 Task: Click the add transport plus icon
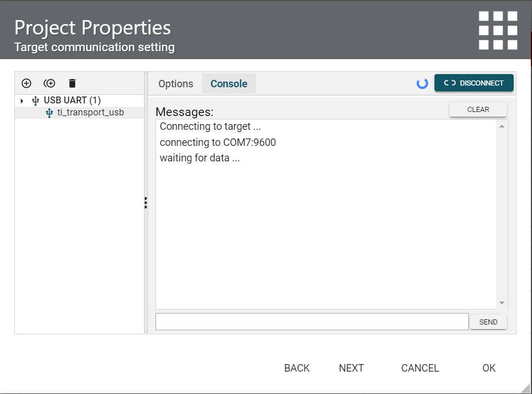tap(26, 83)
